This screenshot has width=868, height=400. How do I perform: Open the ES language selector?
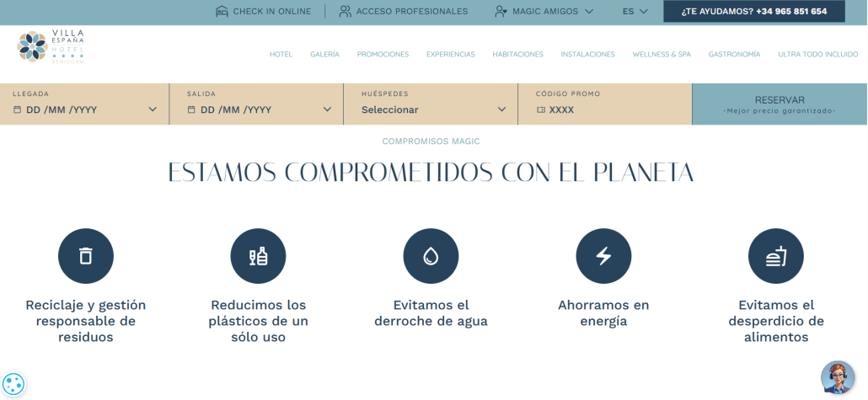pos(635,12)
